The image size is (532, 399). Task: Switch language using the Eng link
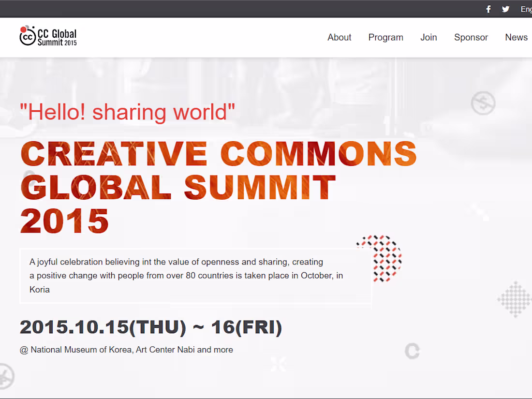(x=526, y=9)
